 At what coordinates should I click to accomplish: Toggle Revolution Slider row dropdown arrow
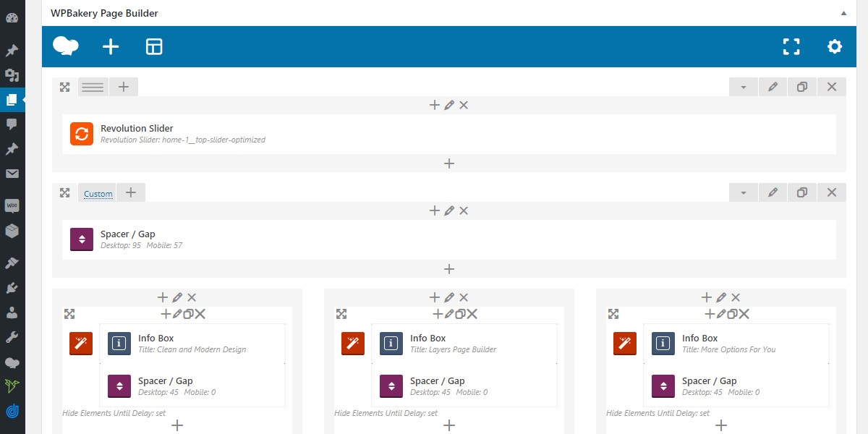[744, 87]
